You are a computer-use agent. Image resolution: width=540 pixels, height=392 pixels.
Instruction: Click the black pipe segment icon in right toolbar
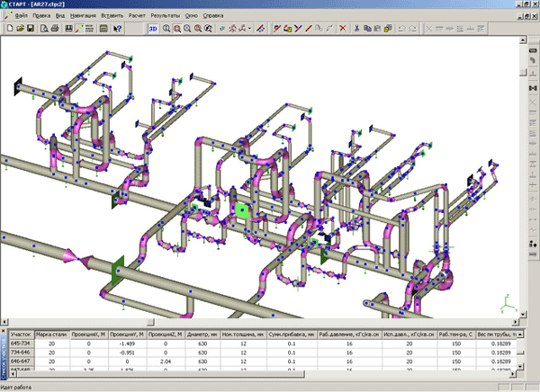click(533, 50)
